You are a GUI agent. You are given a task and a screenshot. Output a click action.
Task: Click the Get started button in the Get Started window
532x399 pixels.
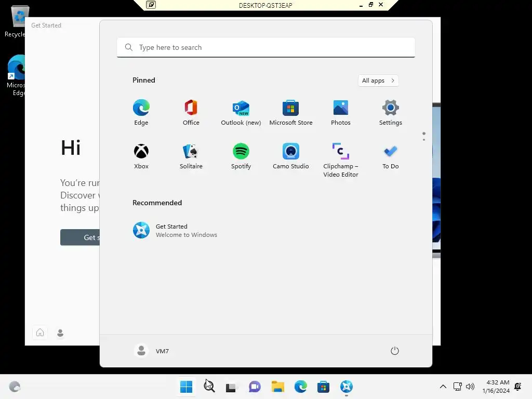point(80,237)
